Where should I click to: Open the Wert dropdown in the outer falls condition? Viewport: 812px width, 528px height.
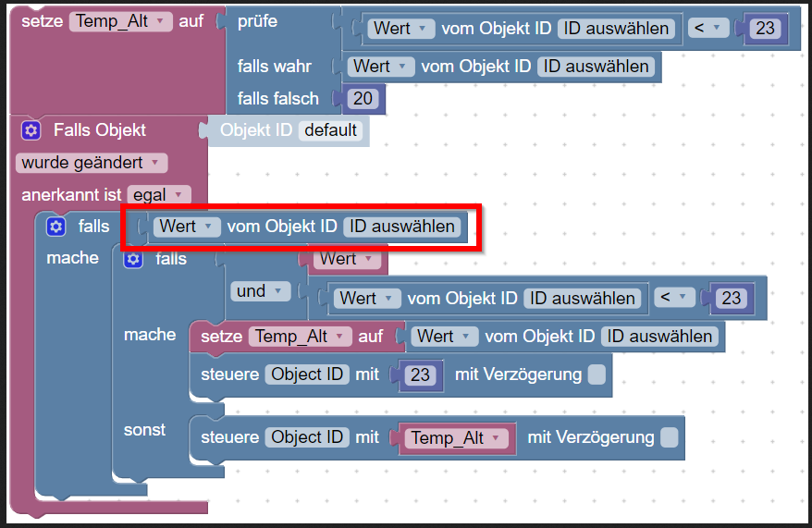(187, 227)
